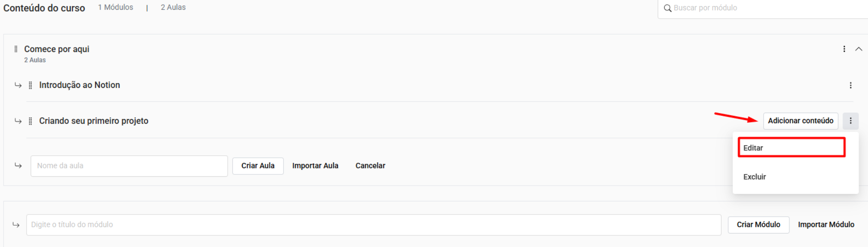The image size is (868, 247).
Task: Focus the module title input field
Action: 373,225
